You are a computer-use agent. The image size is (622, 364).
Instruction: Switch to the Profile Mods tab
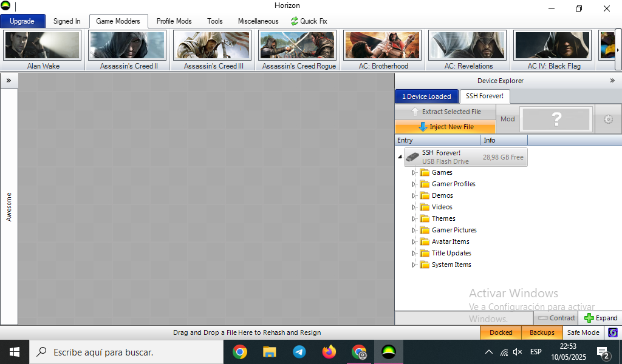174,21
